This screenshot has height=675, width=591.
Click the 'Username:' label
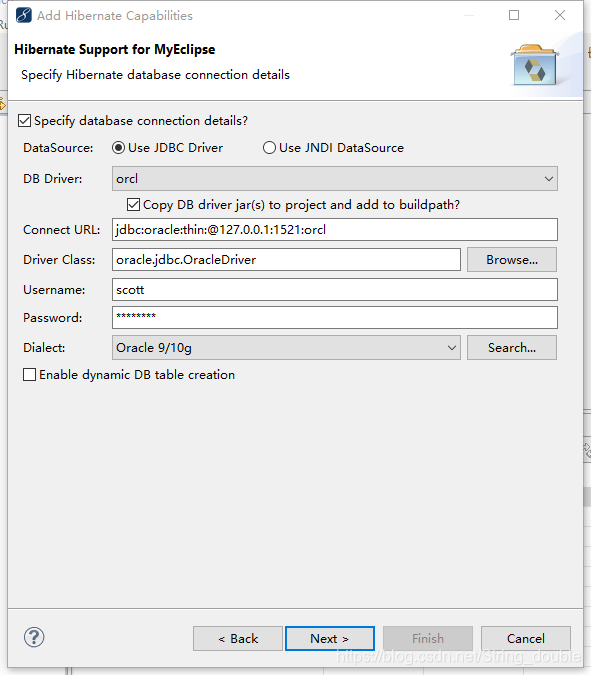point(54,290)
